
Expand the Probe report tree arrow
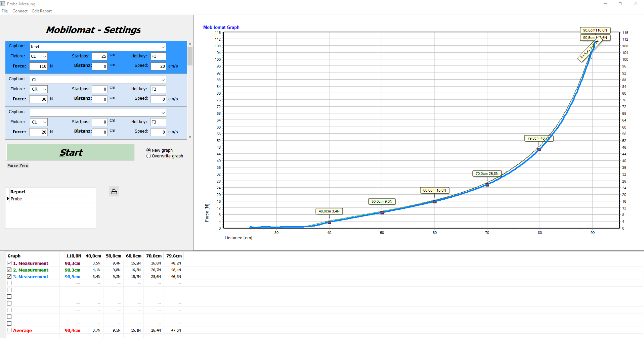(8, 199)
